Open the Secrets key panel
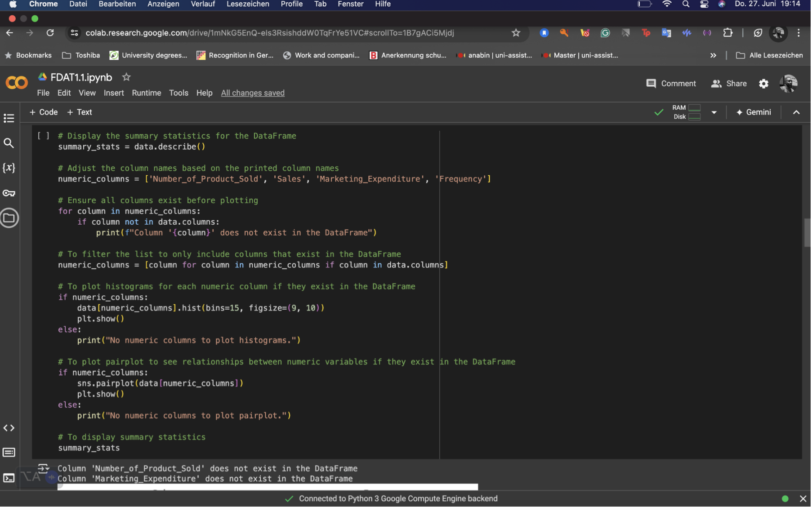This screenshot has width=812, height=507. click(x=9, y=193)
